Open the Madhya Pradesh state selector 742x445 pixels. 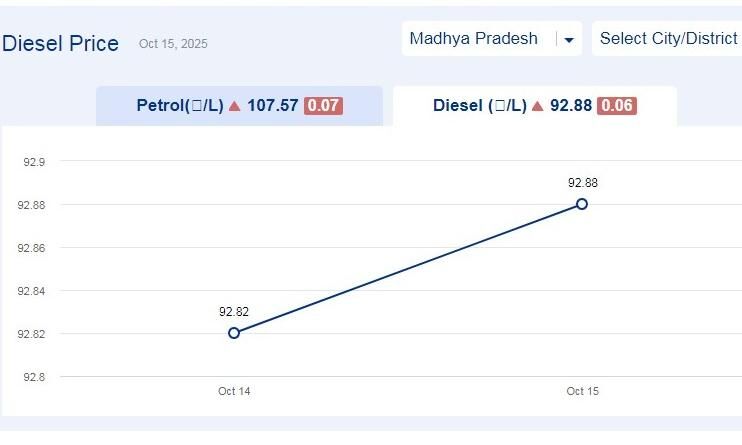pyautogui.click(x=474, y=39)
